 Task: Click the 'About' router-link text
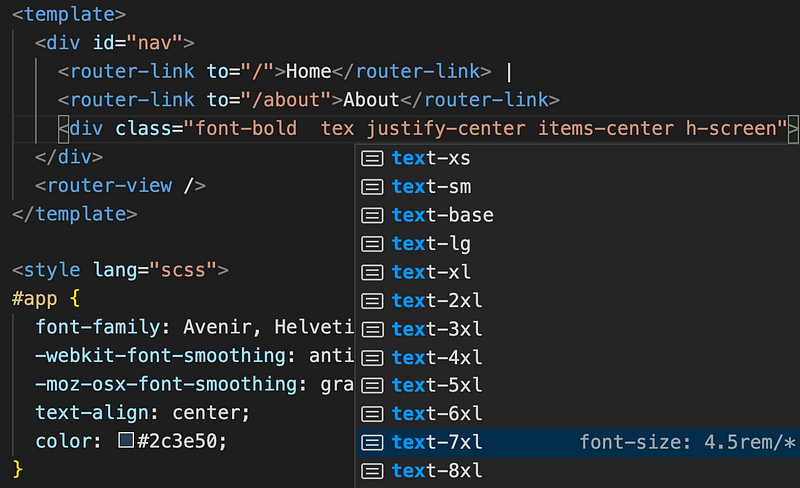click(371, 100)
